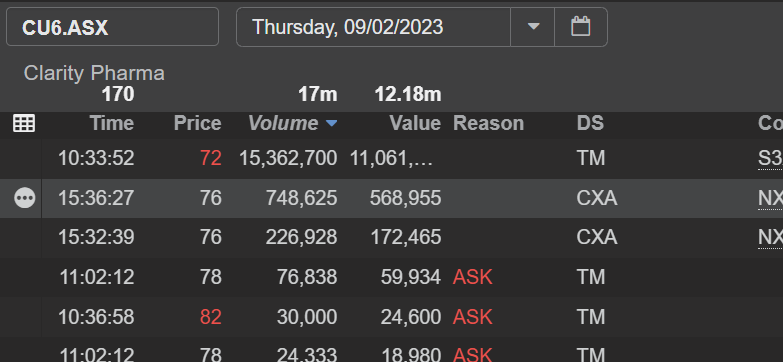Open the calendar date picker icon
Image resolution: width=783 pixels, height=362 pixels.
(581, 26)
